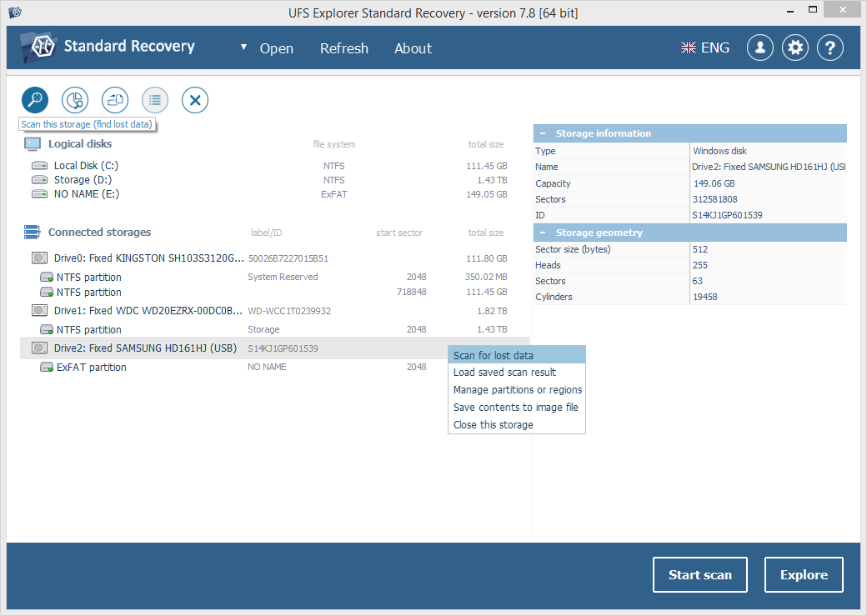Click the save disk image toolbar icon
867x616 pixels.
pyautogui.click(x=115, y=100)
